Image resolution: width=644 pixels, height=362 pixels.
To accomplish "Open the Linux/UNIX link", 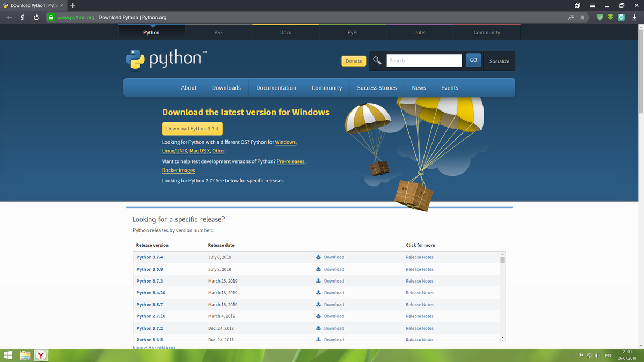I will point(174,151).
